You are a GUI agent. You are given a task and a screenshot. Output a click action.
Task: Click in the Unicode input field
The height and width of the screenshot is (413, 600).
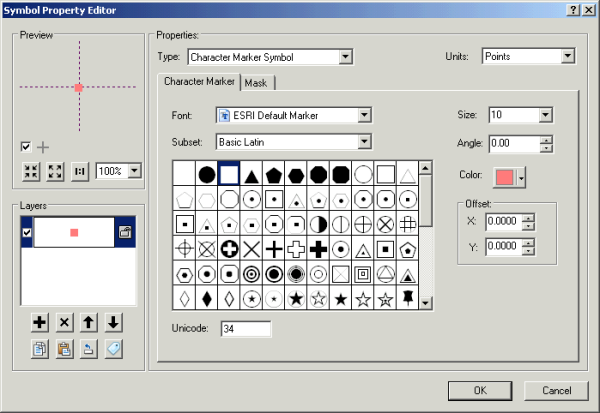[x=246, y=329]
